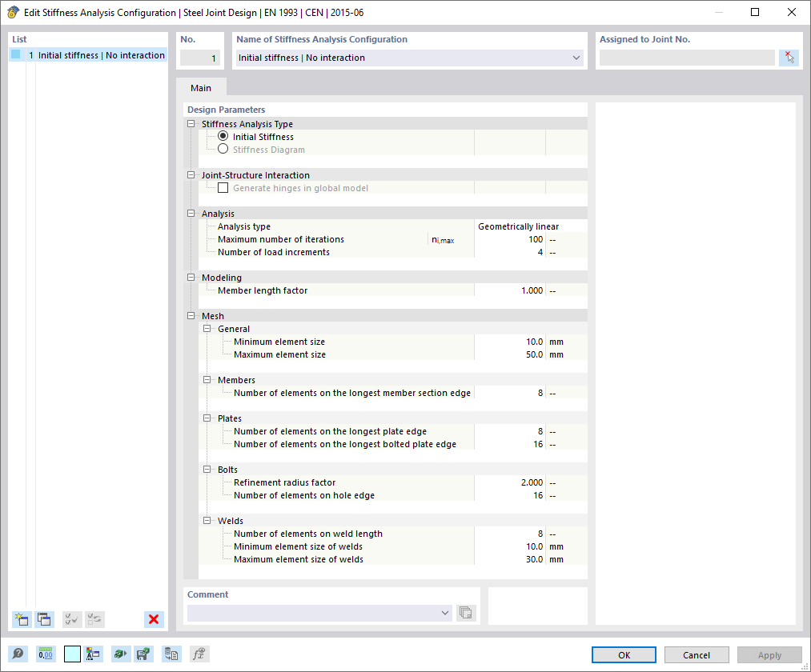Delete selected configuration with red X
Screen dimensions: 811x672
154,618
